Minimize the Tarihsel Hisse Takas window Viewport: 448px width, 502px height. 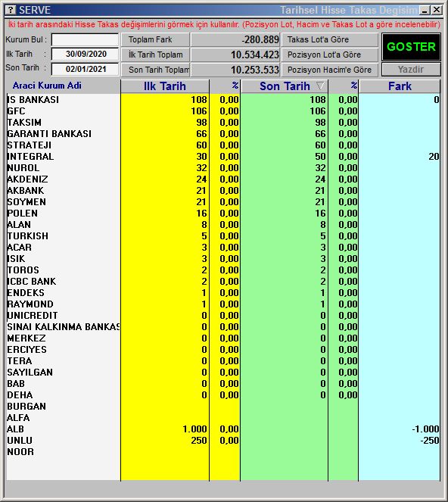(x=425, y=11)
